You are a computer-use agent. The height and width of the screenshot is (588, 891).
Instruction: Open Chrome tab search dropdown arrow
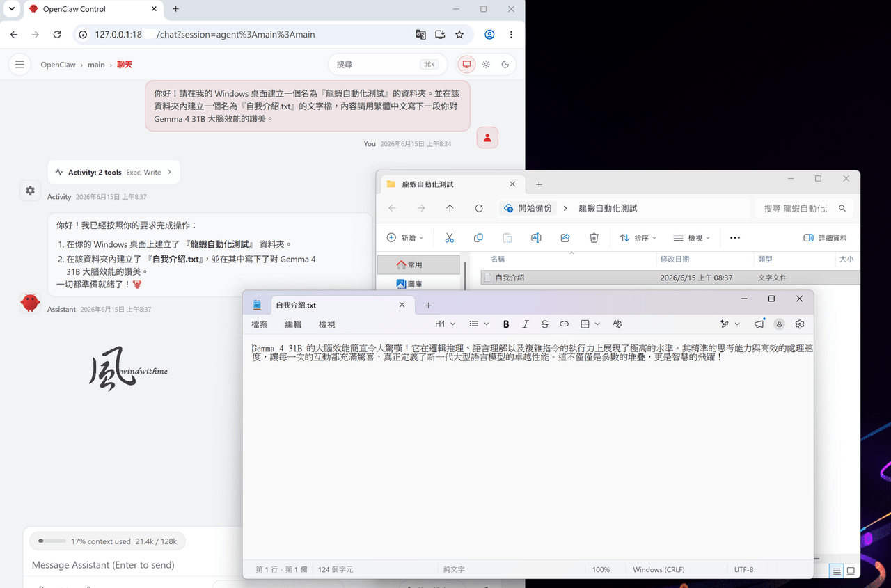coord(11,9)
